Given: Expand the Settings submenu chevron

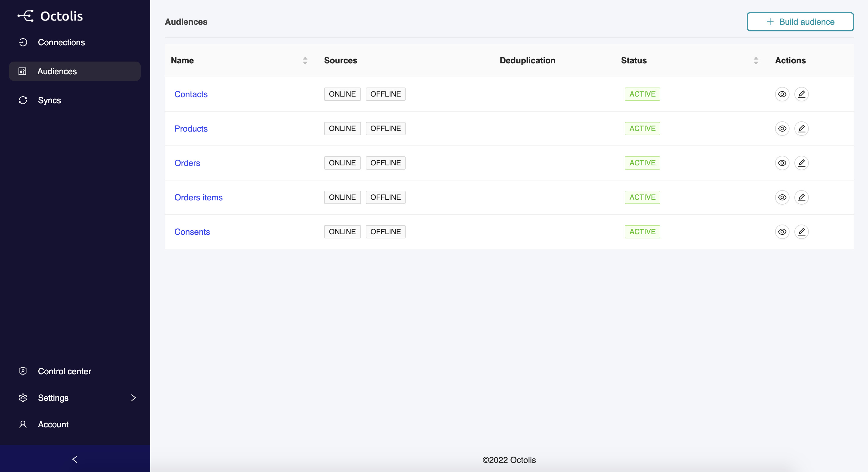Looking at the screenshot, I should pos(133,398).
